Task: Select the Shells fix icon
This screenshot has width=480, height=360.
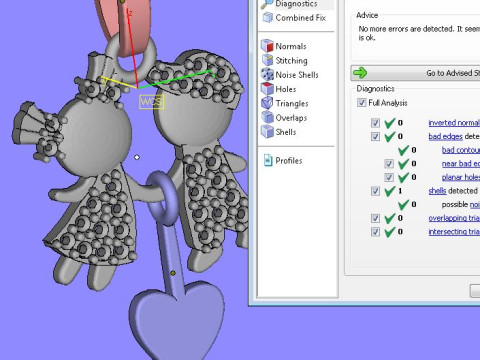Action: 267,132
